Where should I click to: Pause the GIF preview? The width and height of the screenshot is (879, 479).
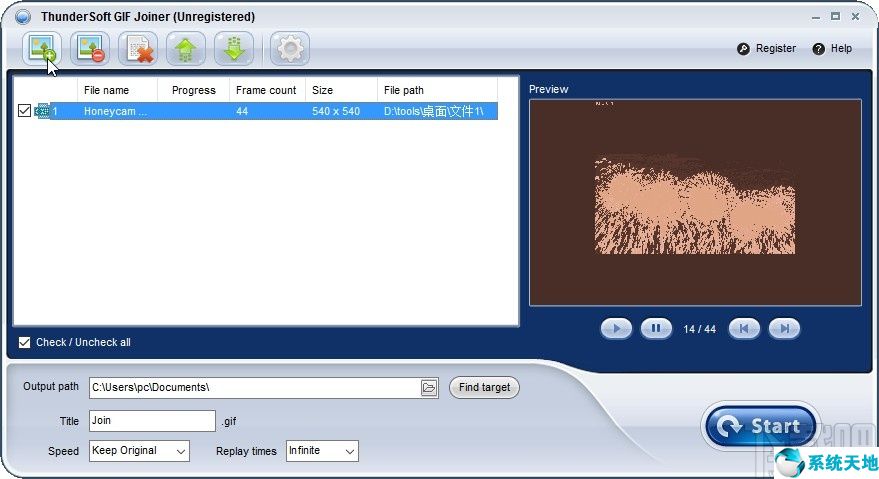[x=656, y=328]
